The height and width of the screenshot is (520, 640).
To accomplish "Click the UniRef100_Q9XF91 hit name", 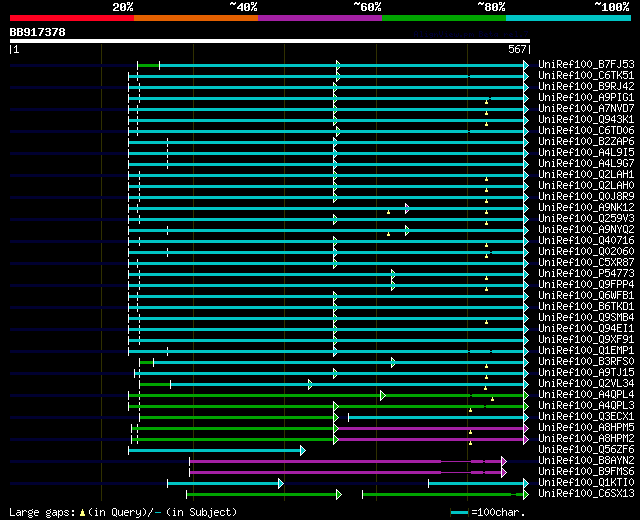I will (586, 340).
